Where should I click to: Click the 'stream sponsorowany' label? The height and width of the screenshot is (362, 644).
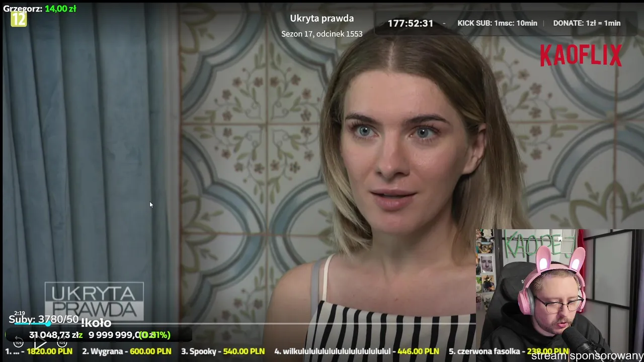(x=587, y=356)
